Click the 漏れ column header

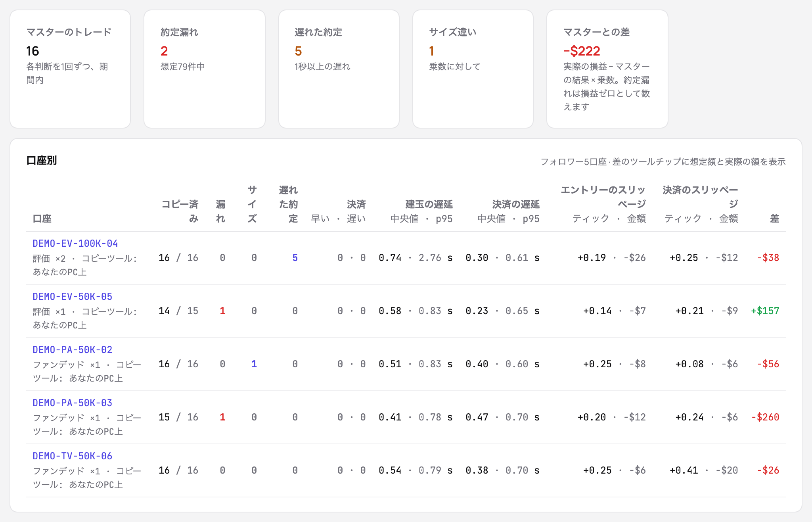[x=221, y=211]
